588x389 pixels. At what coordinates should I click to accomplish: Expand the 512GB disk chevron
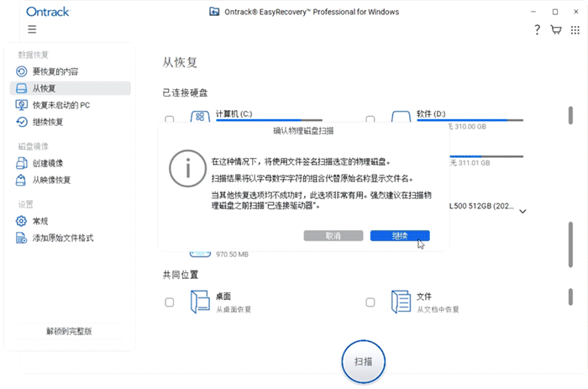pyautogui.click(x=522, y=211)
